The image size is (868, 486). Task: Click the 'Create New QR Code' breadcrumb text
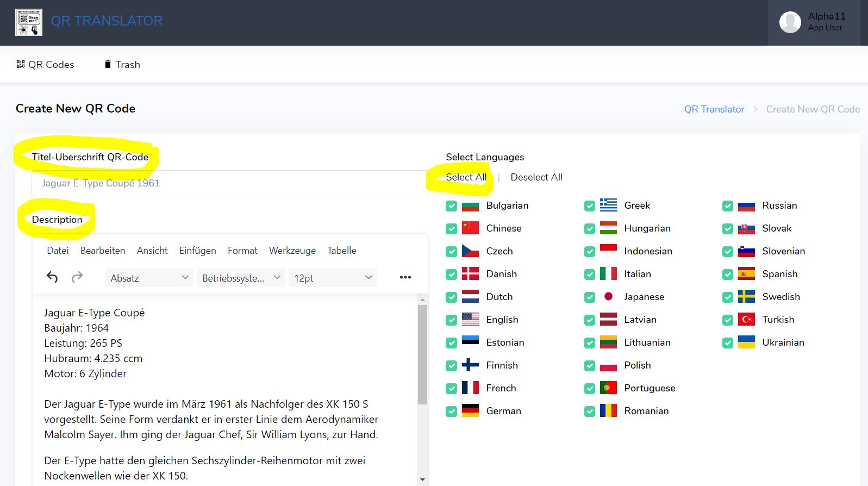click(813, 109)
